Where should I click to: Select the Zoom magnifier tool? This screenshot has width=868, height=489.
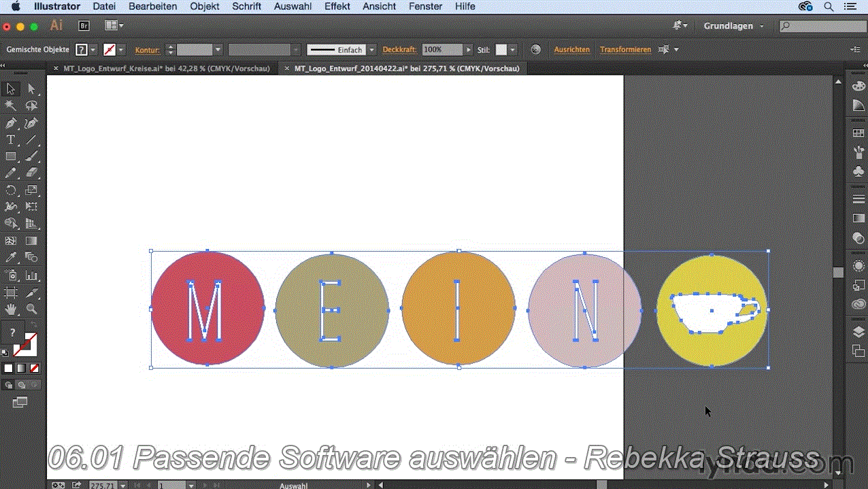31,309
